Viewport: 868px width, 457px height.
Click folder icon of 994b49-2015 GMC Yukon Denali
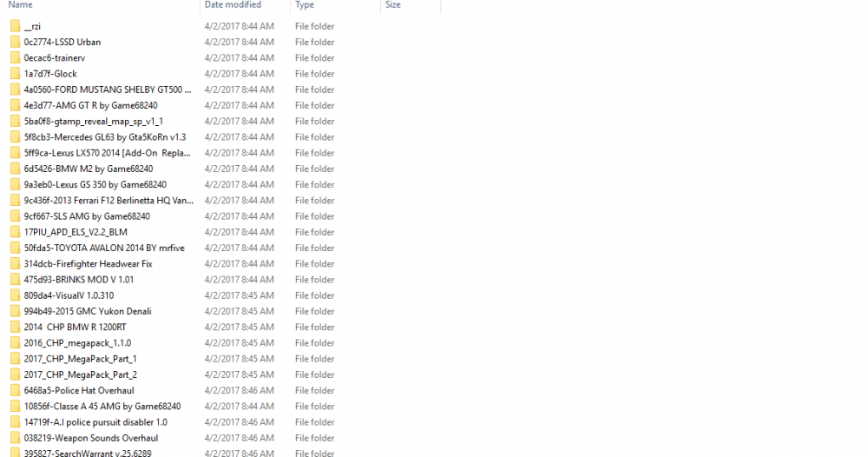[x=15, y=311]
